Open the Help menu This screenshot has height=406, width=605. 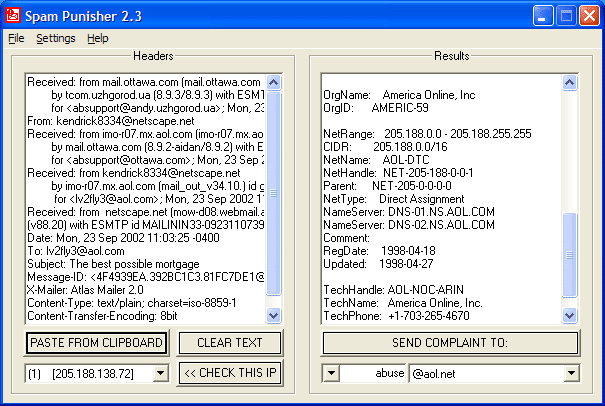(x=98, y=38)
